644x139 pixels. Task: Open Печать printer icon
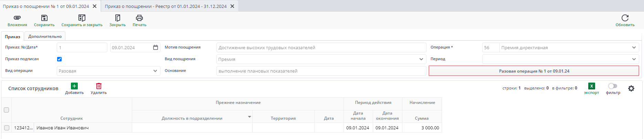click(139, 18)
